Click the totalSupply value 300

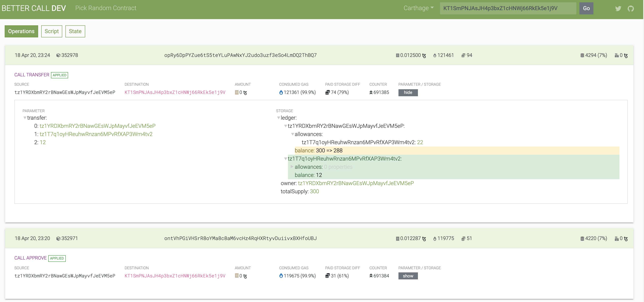(314, 192)
